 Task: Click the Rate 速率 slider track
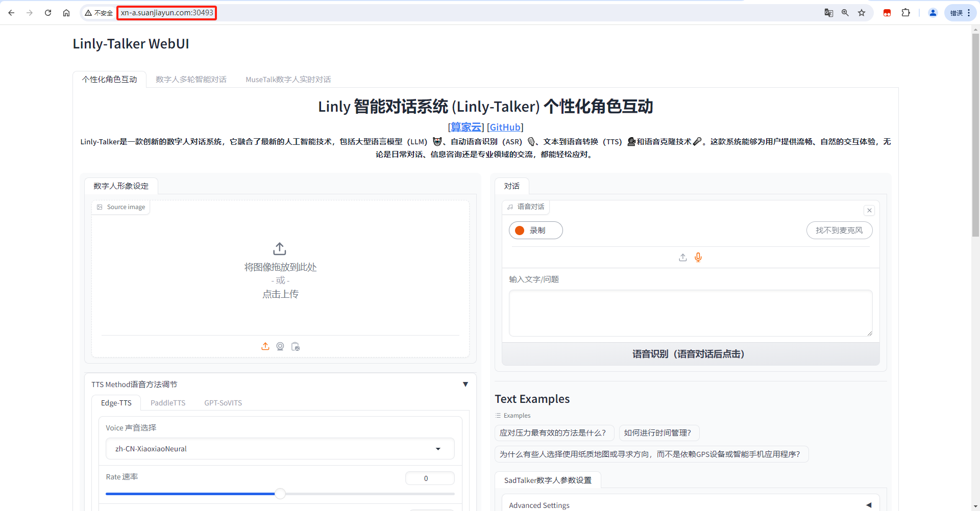click(x=280, y=494)
